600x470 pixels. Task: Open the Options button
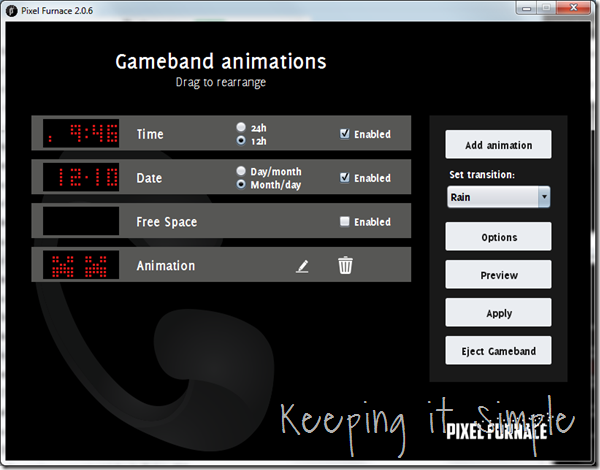[498, 237]
